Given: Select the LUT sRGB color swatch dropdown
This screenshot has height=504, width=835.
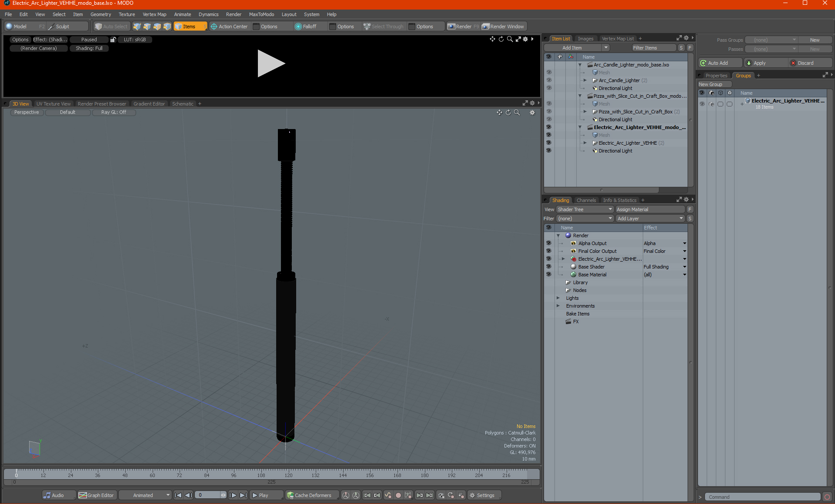Looking at the screenshot, I should 135,39.
